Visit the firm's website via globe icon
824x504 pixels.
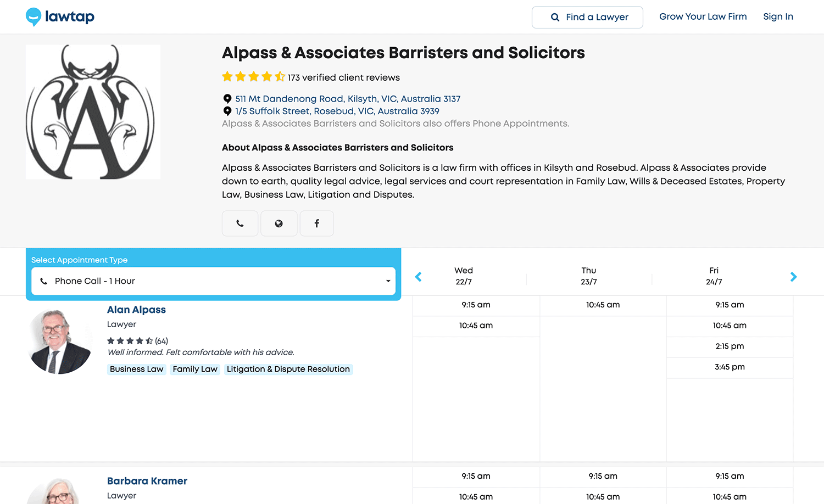(279, 223)
